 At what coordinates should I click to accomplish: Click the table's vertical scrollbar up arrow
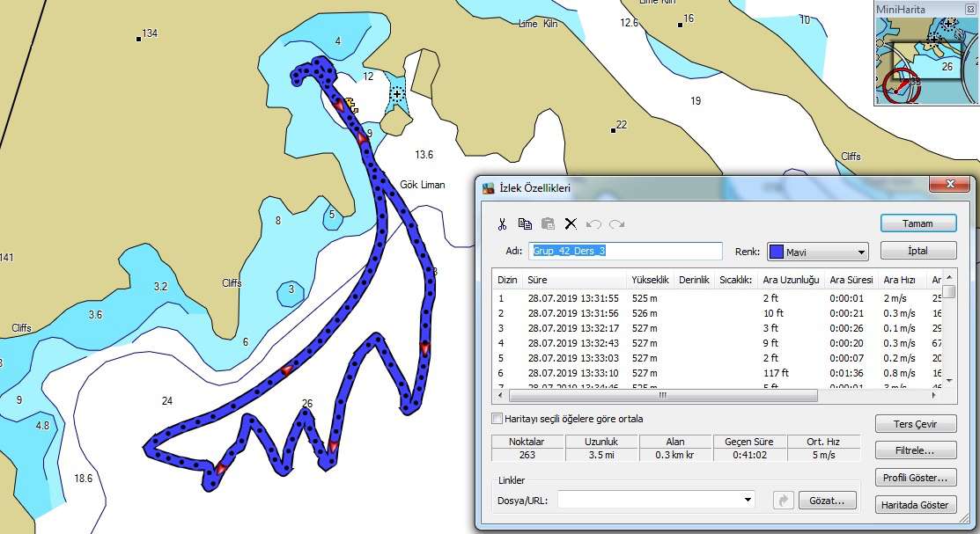(949, 277)
